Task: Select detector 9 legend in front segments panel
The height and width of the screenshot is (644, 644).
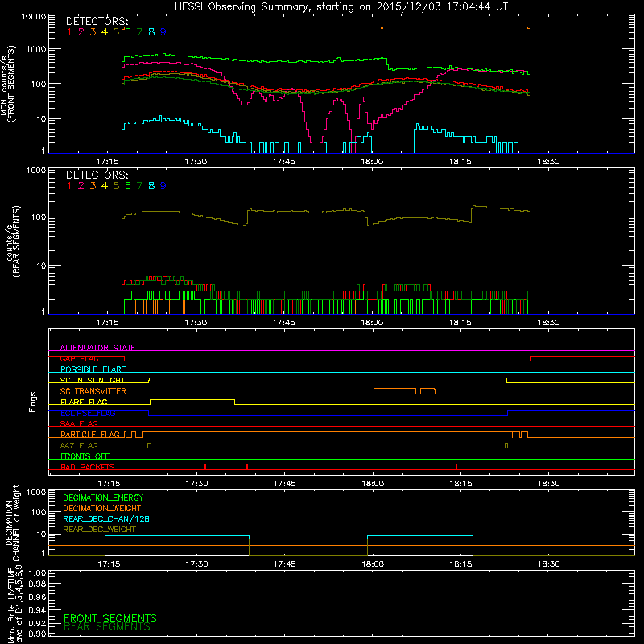Action: pos(163,32)
